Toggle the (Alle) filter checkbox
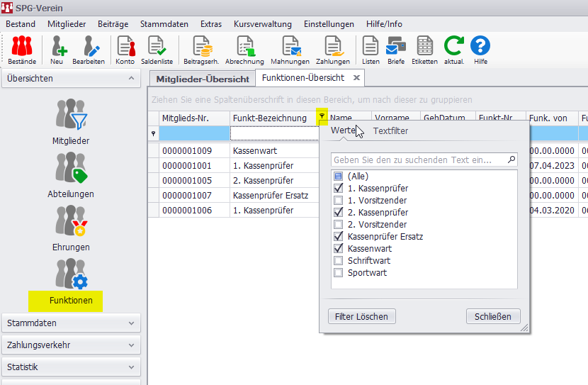The height and width of the screenshot is (385, 588). point(339,177)
